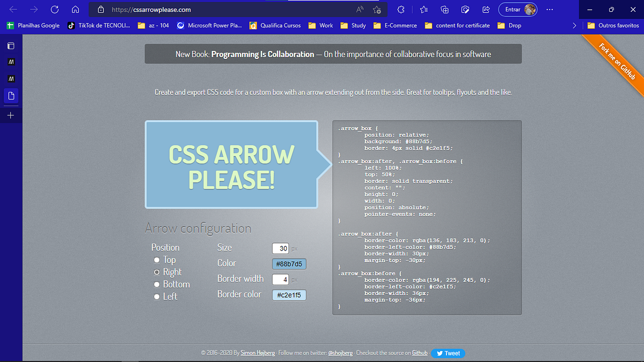Image resolution: width=644 pixels, height=362 pixels.
Task: Open a new tab with the plus icon
Action: click(x=11, y=115)
